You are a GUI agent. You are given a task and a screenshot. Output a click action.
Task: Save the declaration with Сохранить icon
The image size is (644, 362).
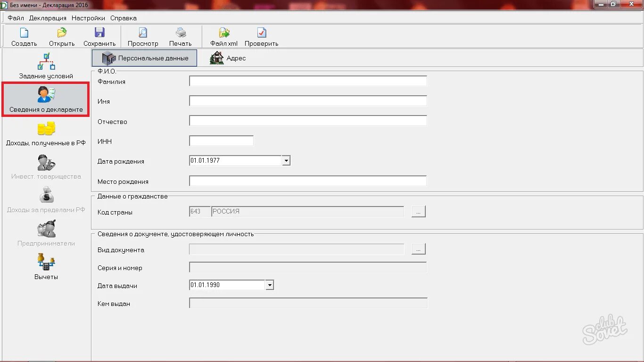[99, 37]
